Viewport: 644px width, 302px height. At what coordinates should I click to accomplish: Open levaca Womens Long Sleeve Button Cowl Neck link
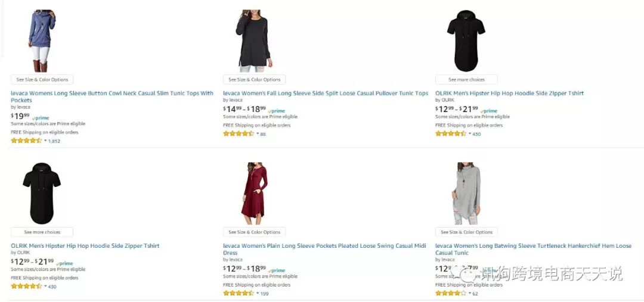(x=112, y=97)
